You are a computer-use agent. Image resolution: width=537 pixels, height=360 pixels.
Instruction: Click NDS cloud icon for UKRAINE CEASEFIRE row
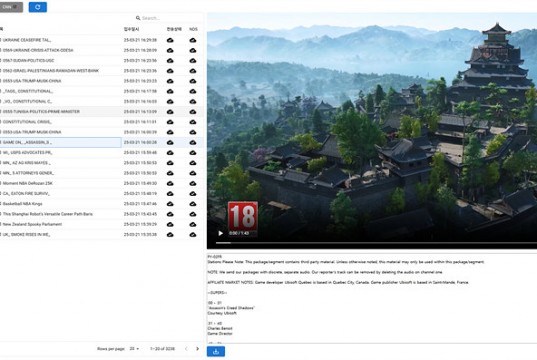[x=193, y=40]
